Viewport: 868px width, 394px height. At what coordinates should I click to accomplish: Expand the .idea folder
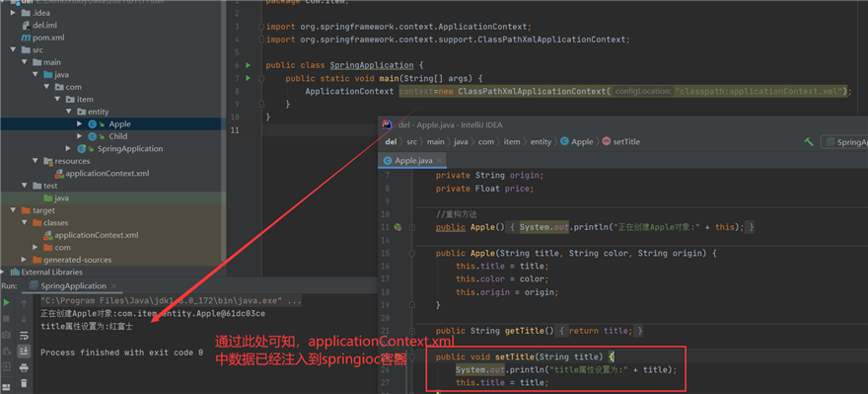(13, 13)
